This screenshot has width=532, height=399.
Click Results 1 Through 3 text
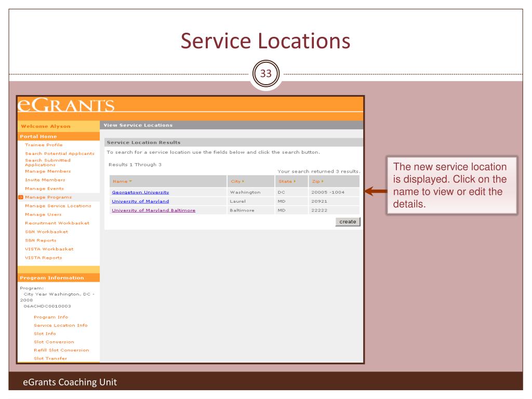click(135, 165)
